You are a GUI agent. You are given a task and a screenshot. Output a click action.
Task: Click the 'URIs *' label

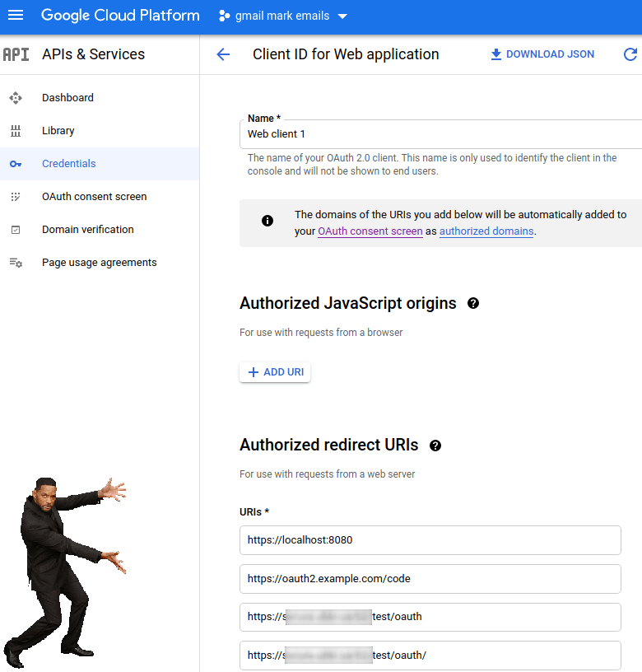254,512
